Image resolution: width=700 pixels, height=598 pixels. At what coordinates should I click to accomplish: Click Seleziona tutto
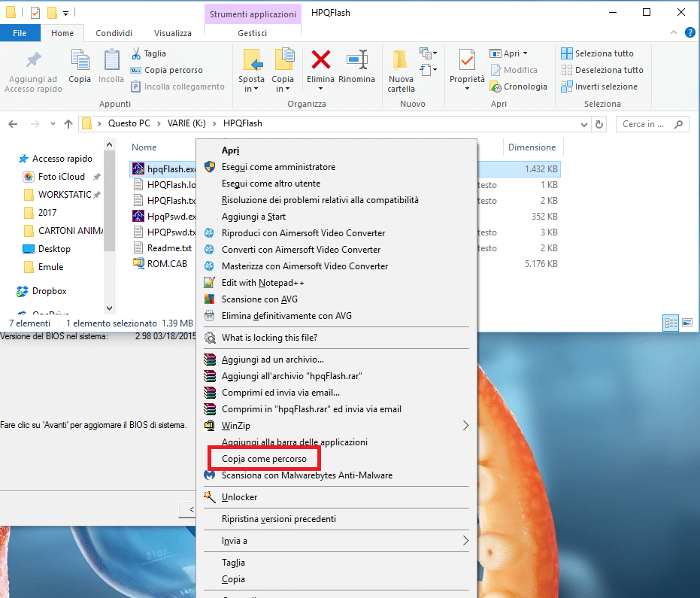(x=597, y=53)
